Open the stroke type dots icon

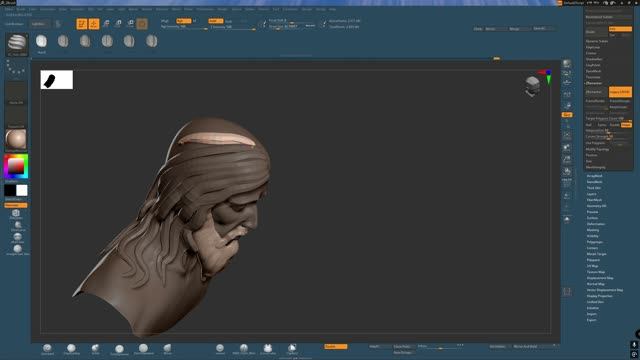pyautogui.click(x=16, y=69)
